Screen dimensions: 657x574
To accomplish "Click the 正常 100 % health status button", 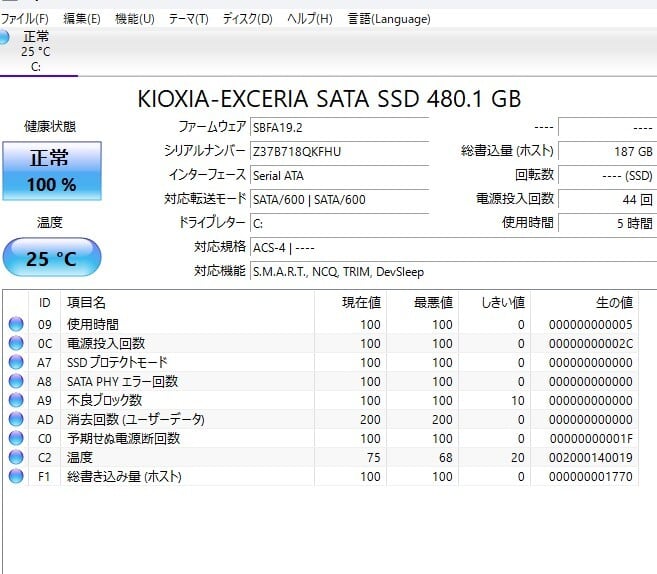I will point(52,171).
